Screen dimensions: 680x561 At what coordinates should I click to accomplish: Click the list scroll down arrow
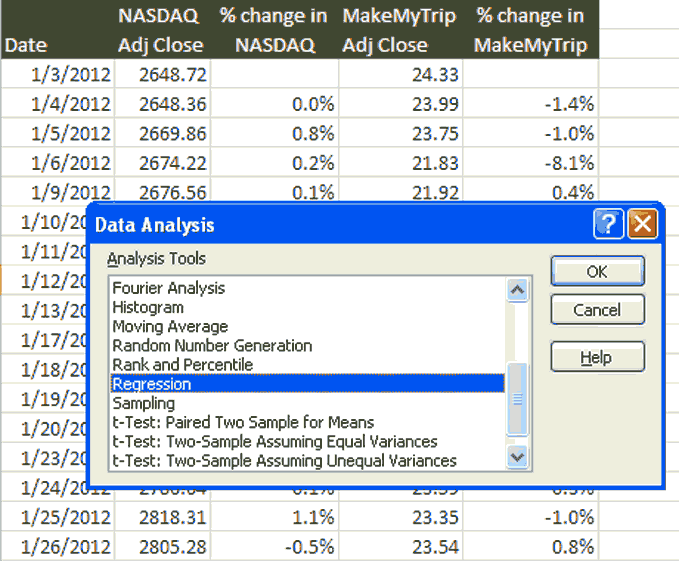point(517,457)
